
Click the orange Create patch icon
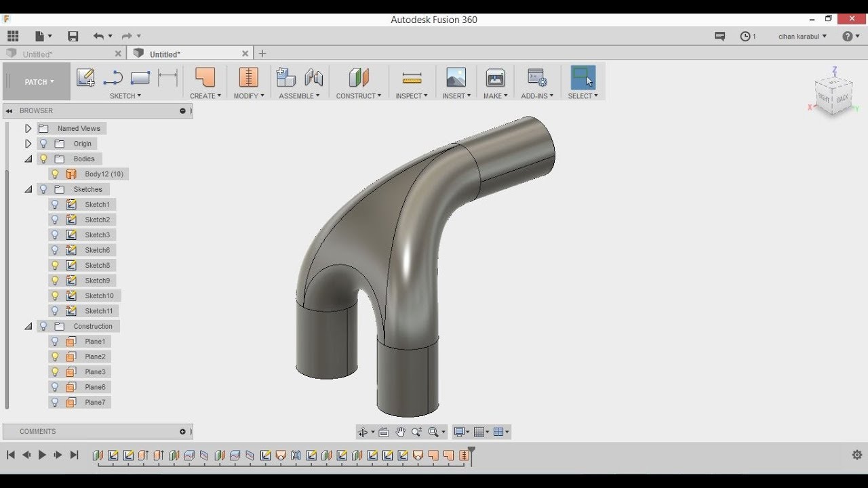pos(205,77)
